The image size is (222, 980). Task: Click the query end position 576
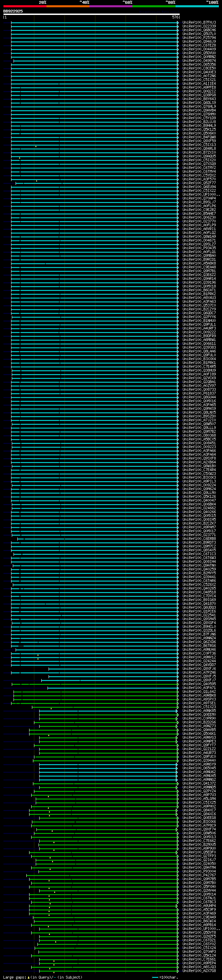pos(175,17)
